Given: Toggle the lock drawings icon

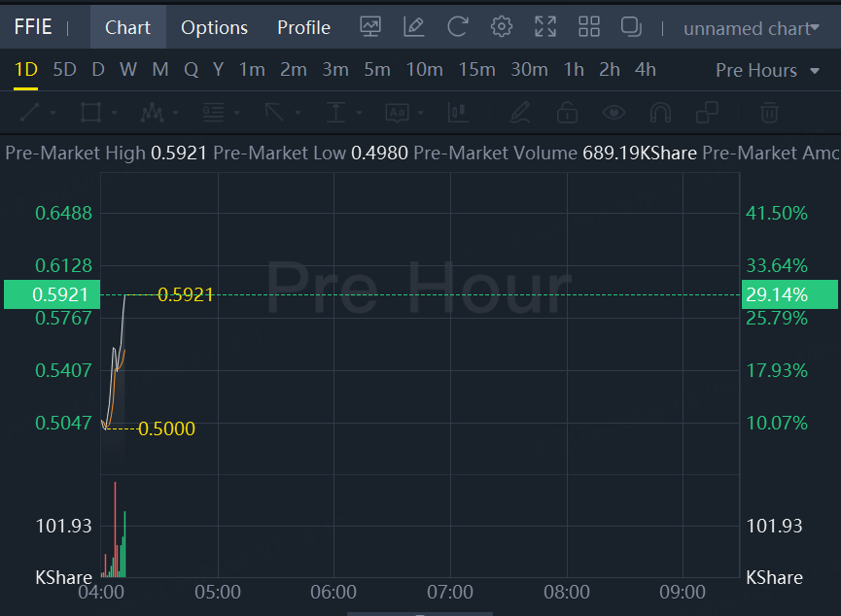Looking at the screenshot, I should [567, 113].
